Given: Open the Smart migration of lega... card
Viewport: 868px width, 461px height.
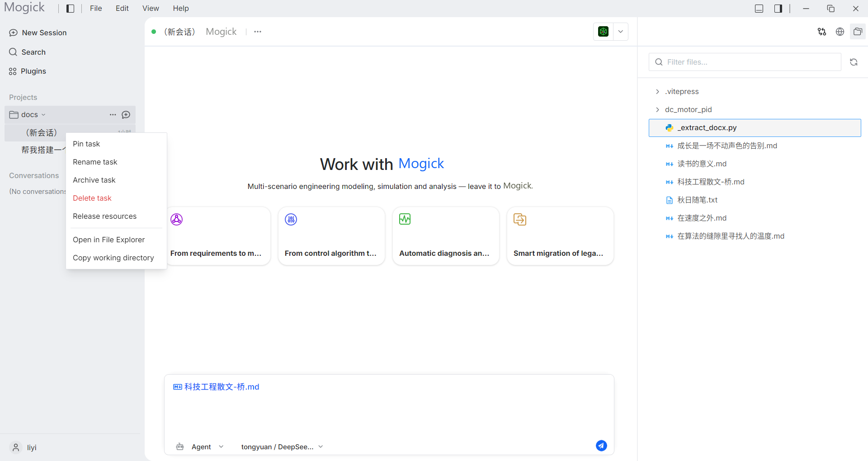Looking at the screenshot, I should click(x=560, y=236).
